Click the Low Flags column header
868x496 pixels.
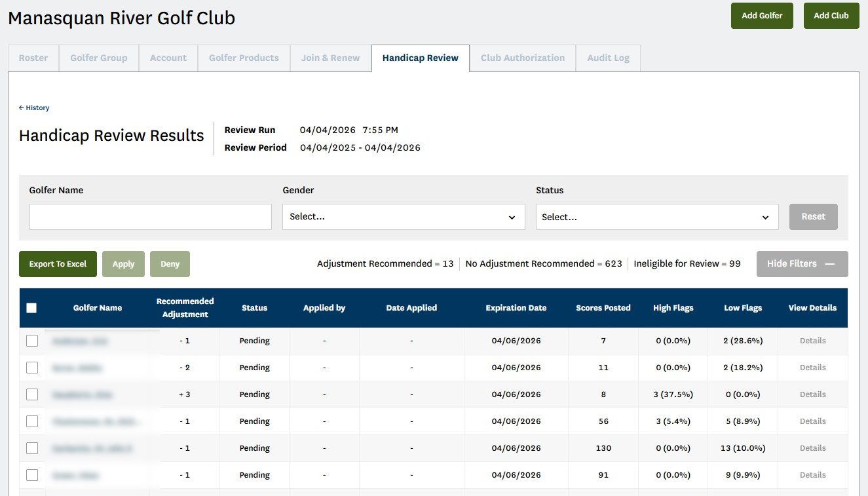pos(743,308)
